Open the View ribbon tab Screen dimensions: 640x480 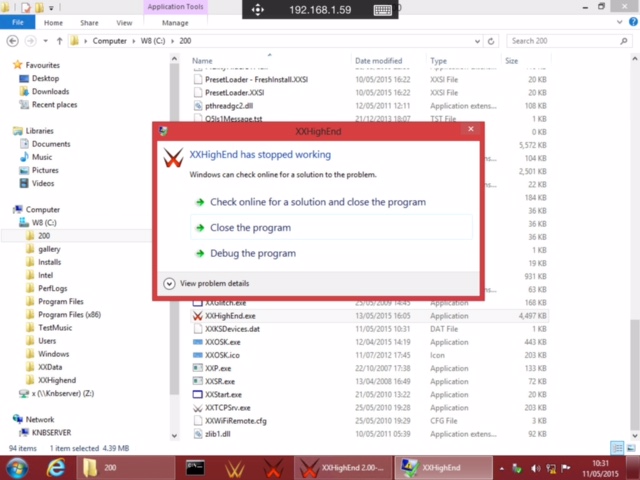pyautogui.click(x=124, y=23)
